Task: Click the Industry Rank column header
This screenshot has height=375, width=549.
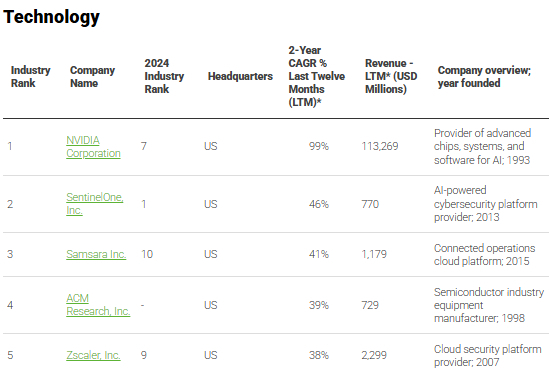Action: point(30,76)
